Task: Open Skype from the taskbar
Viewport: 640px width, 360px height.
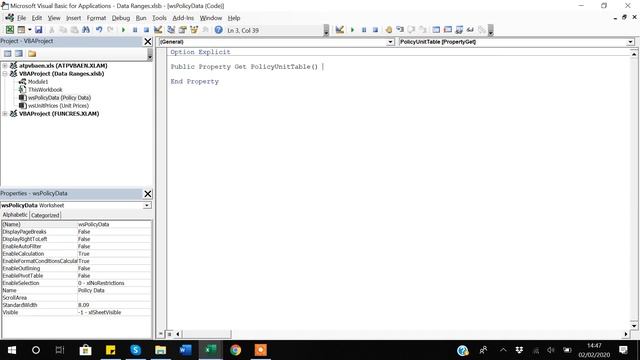Action: pyautogui.click(x=136, y=350)
